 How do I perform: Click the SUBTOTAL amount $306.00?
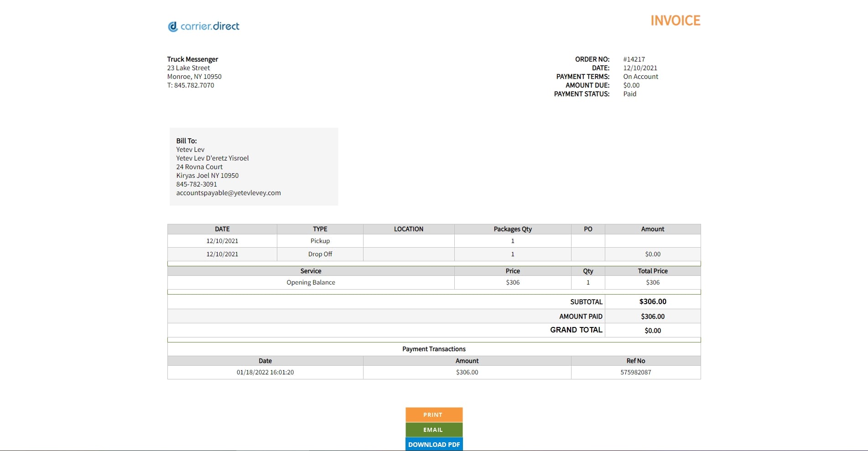653,301
